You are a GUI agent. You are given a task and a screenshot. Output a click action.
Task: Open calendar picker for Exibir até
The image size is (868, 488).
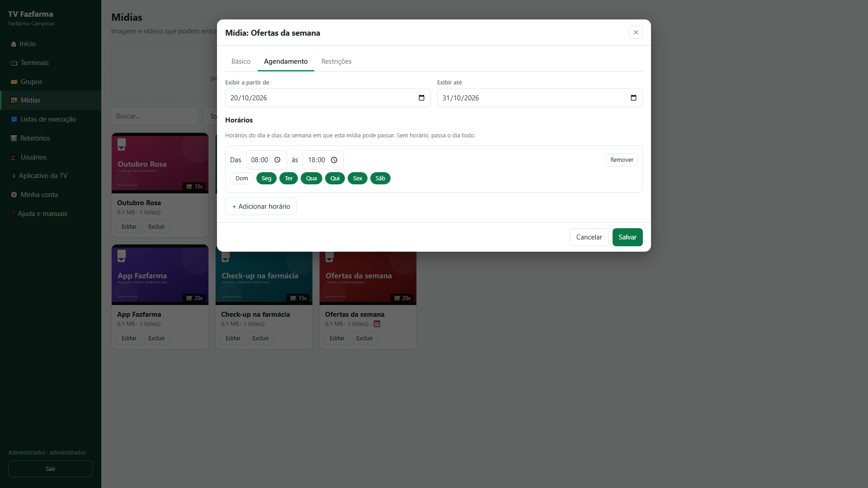tap(633, 98)
